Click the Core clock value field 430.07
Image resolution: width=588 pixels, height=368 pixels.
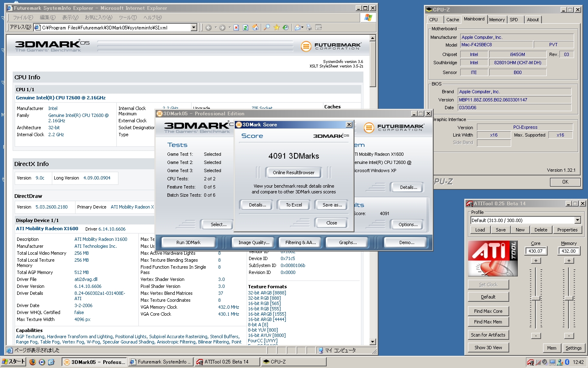click(x=536, y=251)
